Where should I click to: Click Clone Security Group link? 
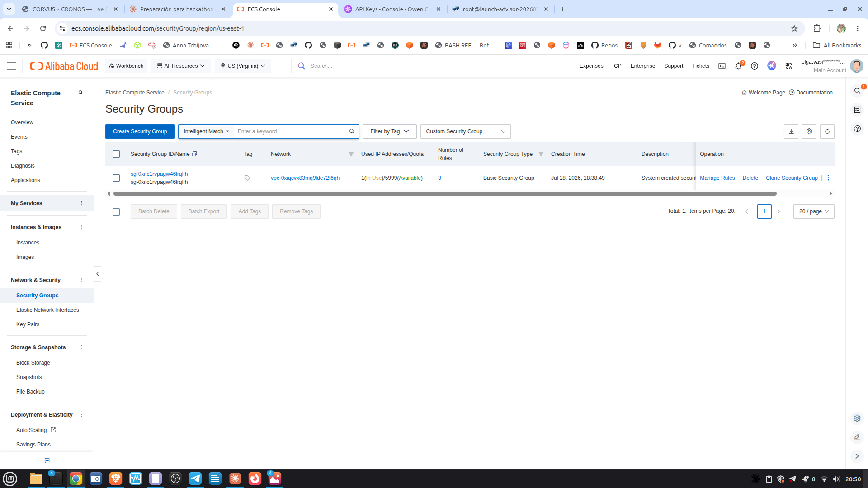tap(792, 178)
